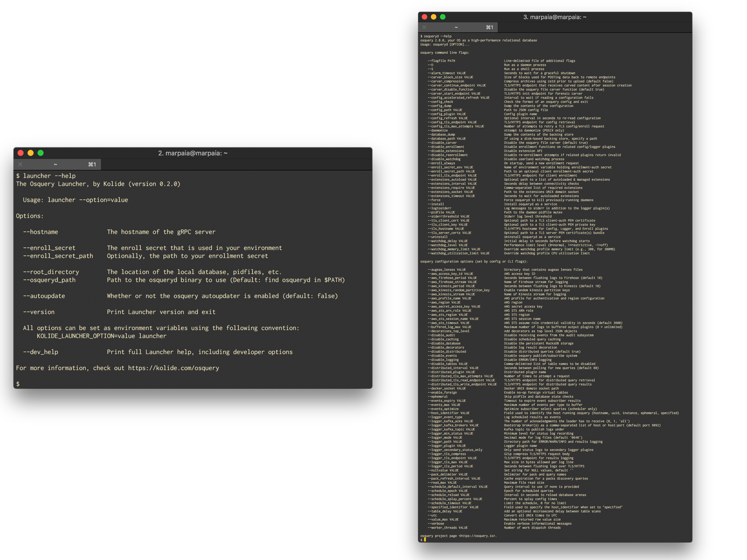The image size is (747, 560).
Task: Open the https://kolide.com/osquery link
Action: [173, 368]
